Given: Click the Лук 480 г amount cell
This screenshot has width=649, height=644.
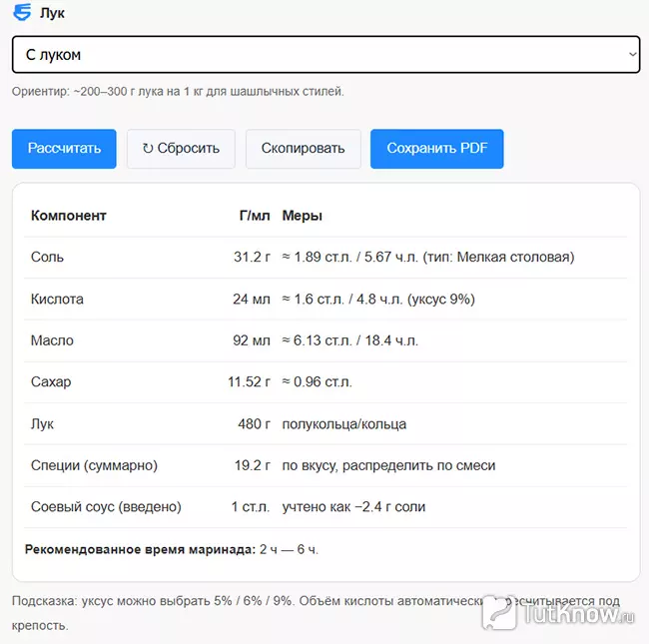Looking at the screenshot, I should click(x=254, y=424).
